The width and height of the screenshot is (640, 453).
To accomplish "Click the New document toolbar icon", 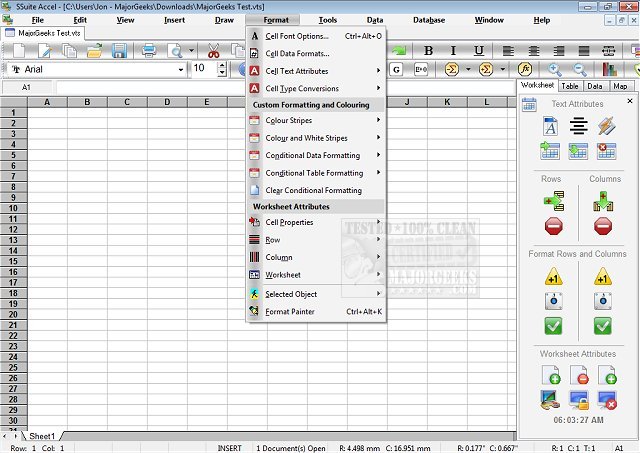I will [x=19, y=51].
